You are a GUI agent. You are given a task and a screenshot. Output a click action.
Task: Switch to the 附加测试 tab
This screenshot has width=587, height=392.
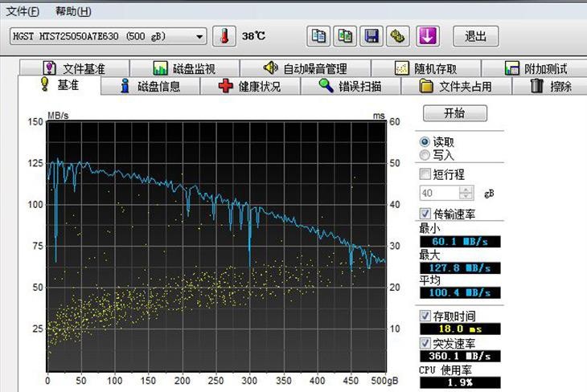(x=536, y=68)
